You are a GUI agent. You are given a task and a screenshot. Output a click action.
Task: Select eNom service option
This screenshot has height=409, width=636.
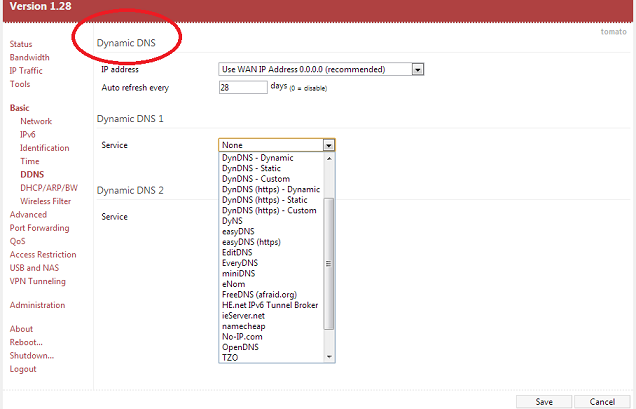271,284
